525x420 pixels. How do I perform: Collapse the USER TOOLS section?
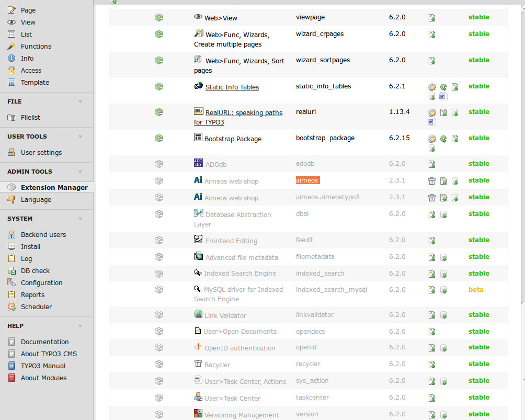[x=81, y=137]
